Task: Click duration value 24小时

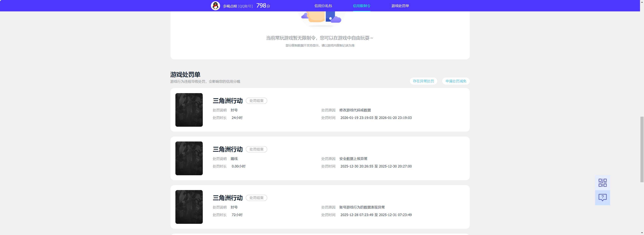Action: [237, 118]
